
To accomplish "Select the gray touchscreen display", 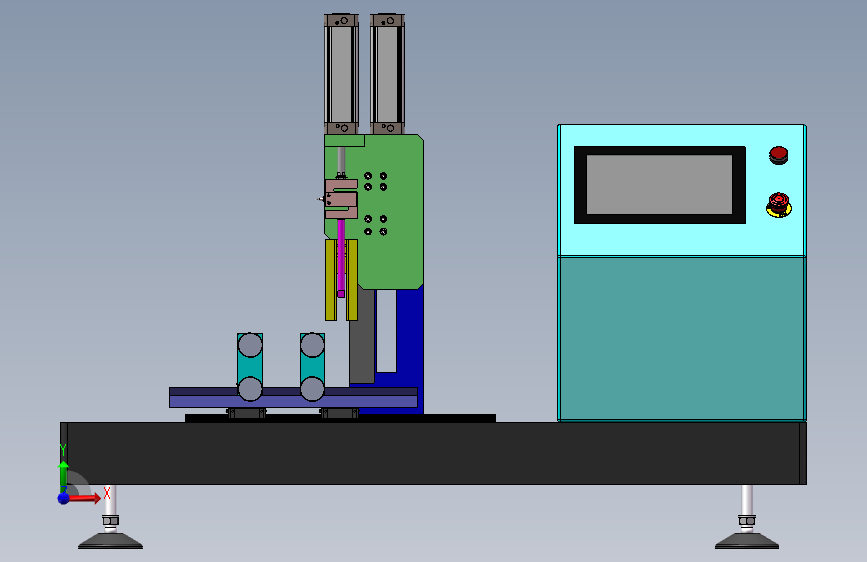I will (x=659, y=184).
